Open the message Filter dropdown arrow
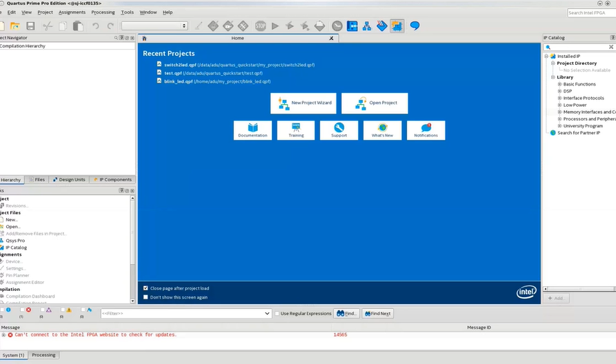616x364 pixels. 267,314
